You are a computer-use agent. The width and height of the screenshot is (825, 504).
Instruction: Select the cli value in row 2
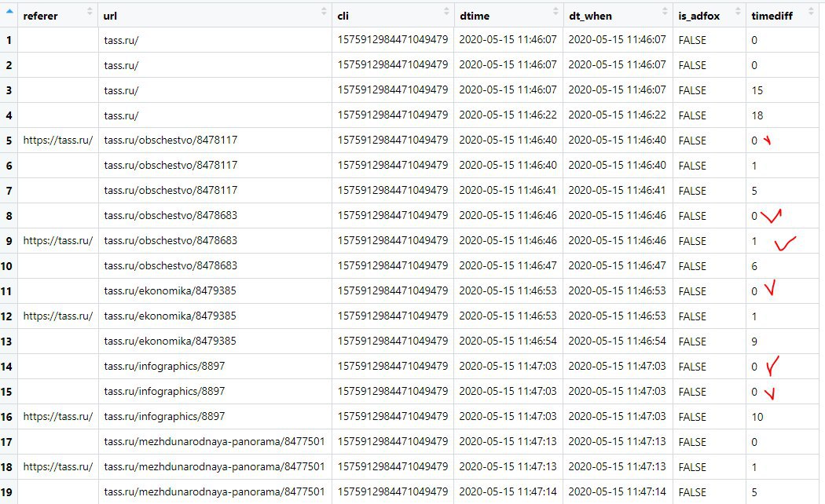coord(393,65)
